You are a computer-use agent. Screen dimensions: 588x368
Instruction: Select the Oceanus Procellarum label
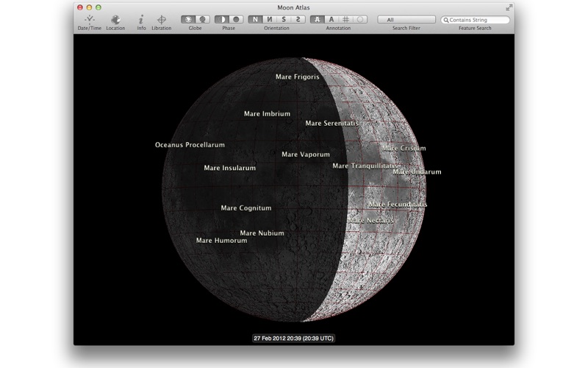[x=190, y=145]
